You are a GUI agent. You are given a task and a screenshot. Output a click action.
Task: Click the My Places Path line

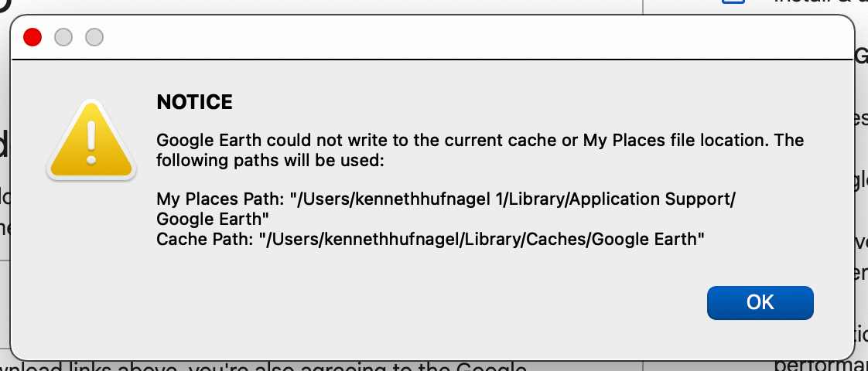click(x=445, y=199)
